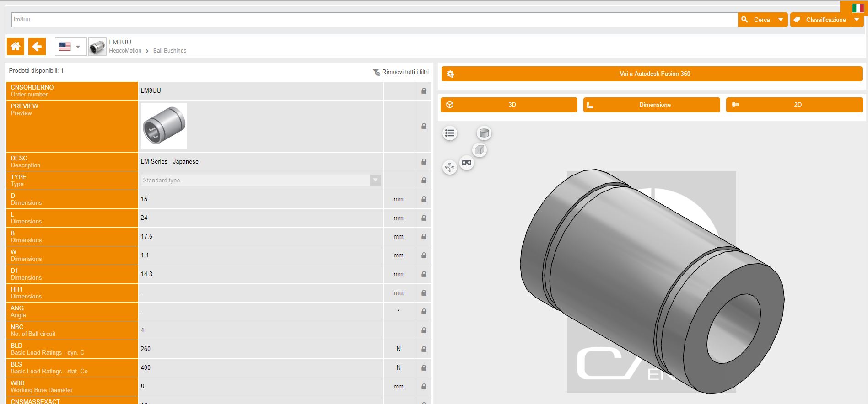This screenshot has height=404, width=868.
Task: Click the W dimension value 1.1
Action: point(145,255)
